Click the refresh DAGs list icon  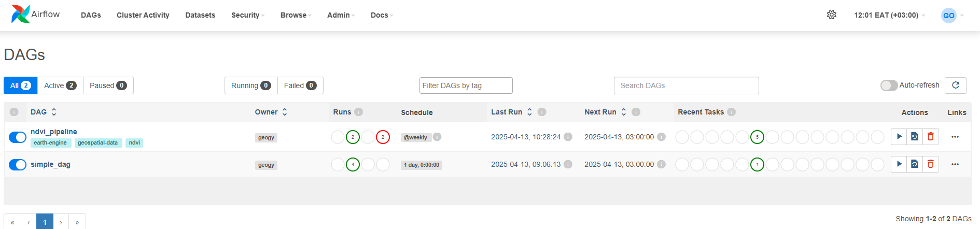click(956, 85)
